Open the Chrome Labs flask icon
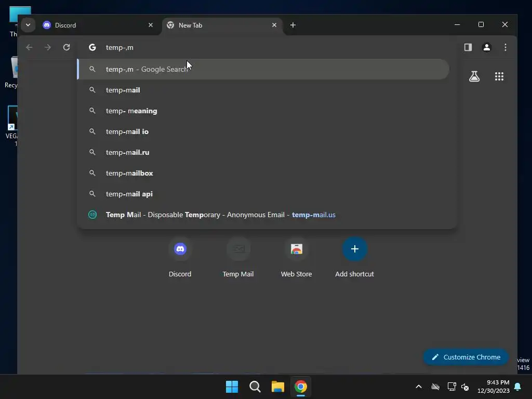Image resolution: width=532 pixels, height=399 pixels. coord(474,76)
